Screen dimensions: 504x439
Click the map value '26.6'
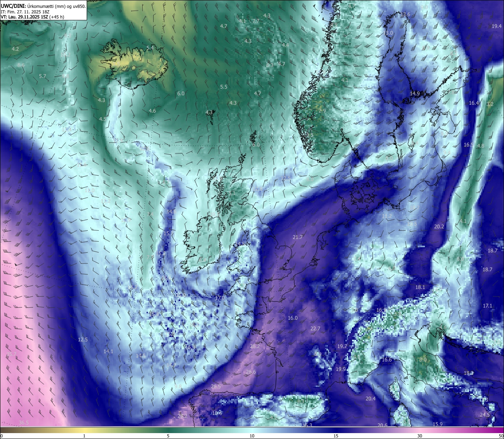250,372
